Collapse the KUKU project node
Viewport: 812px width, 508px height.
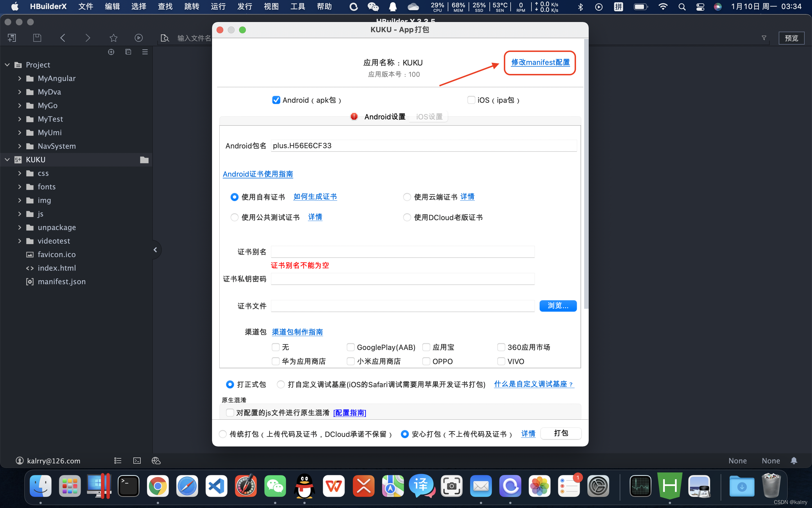tap(7, 159)
